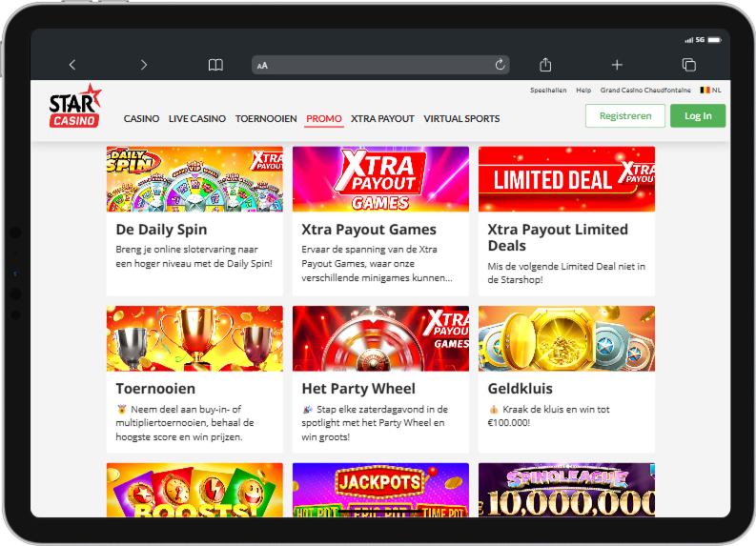Image resolution: width=756 pixels, height=546 pixels.
Task: Open the Jackpots promo banner image
Action: 380,490
